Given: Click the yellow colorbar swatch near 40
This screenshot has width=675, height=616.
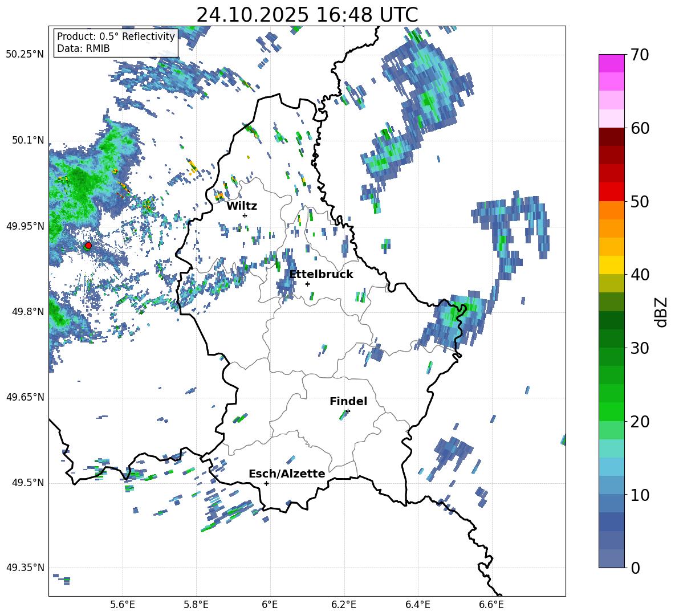Looking at the screenshot, I should (x=612, y=265).
